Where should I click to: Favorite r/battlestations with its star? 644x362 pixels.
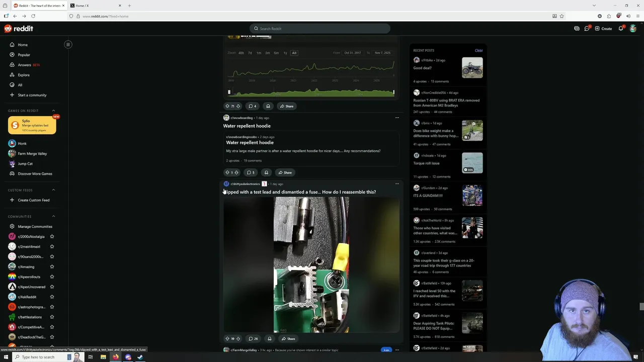coord(52,317)
